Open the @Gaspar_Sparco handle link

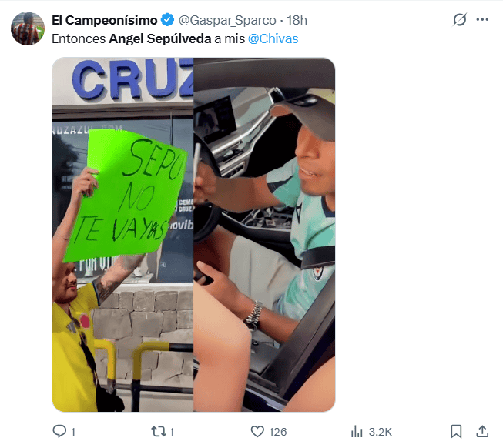pyautogui.click(x=227, y=21)
